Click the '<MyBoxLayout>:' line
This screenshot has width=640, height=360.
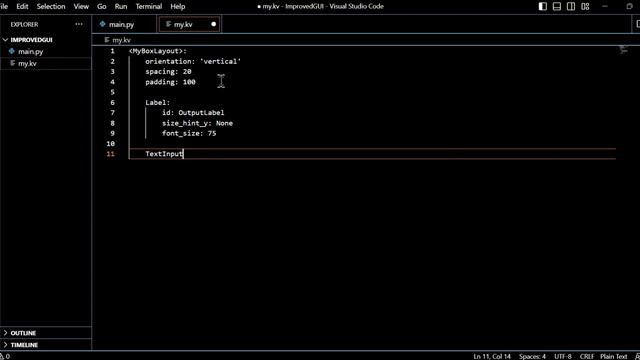[x=158, y=51]
